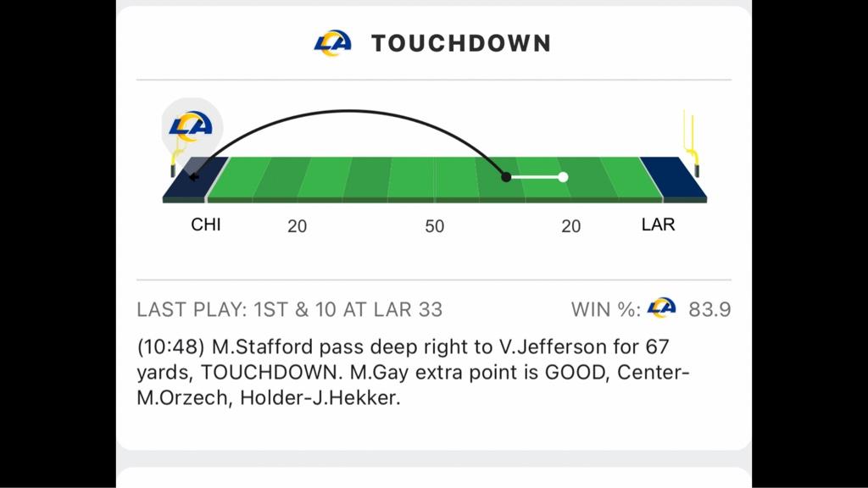Click the white dot on the field

(x=563, y=177)
